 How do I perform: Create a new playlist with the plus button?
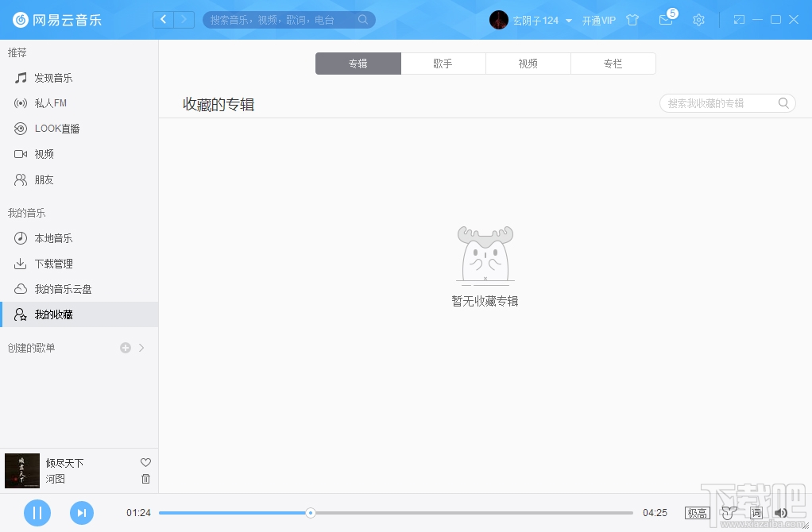coord(125,347)
